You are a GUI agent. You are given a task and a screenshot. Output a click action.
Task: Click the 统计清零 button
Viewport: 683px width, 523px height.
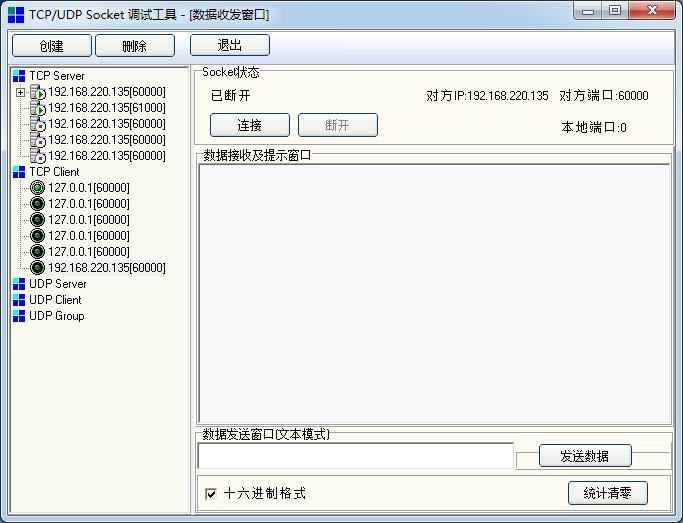[608, 493]
